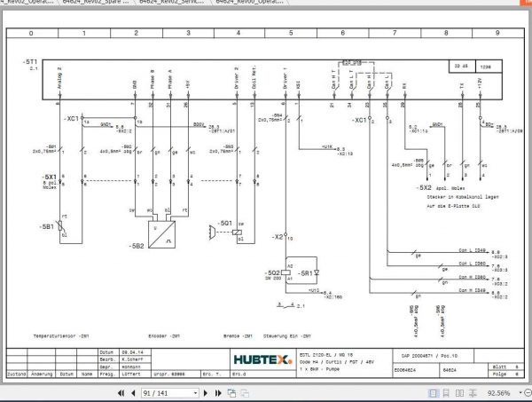This screenshot has height=402, width=532.
Task: Switch to the 64624_Rev02_Spare tab
Action: coord(96,2)
